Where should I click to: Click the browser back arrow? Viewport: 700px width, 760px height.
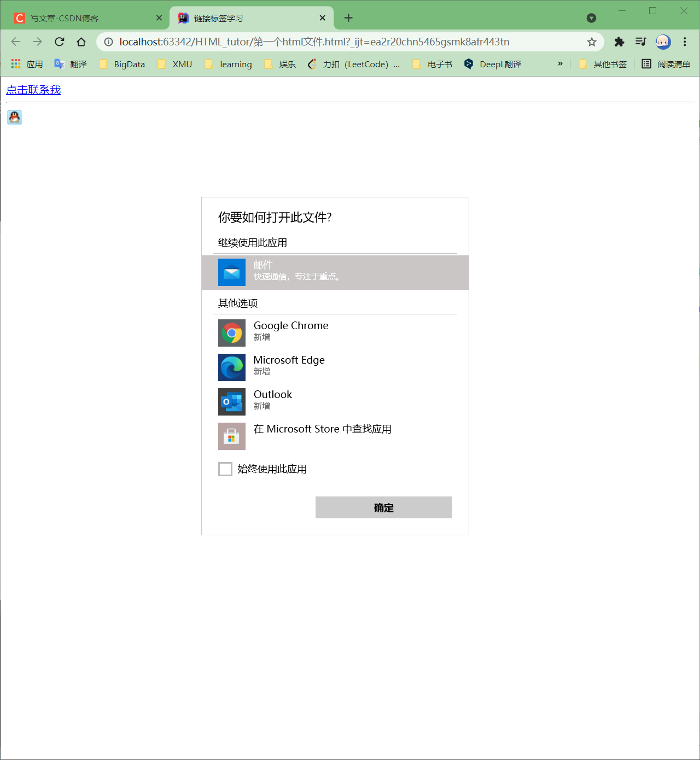click(x=15, y=42)
